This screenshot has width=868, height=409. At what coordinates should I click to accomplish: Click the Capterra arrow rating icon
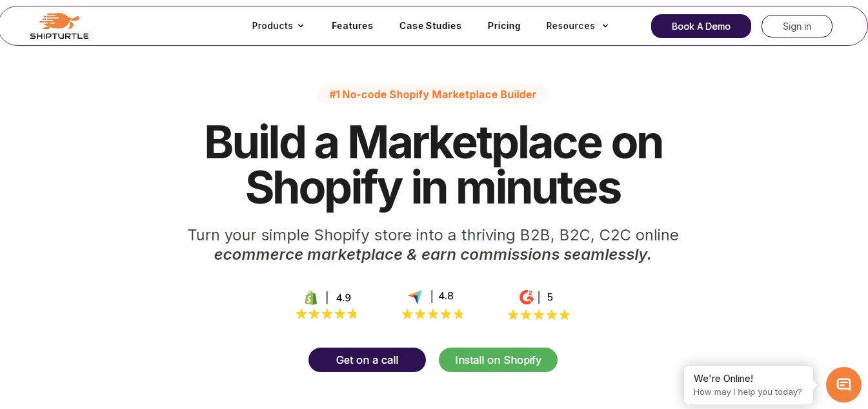pos(415,297)
